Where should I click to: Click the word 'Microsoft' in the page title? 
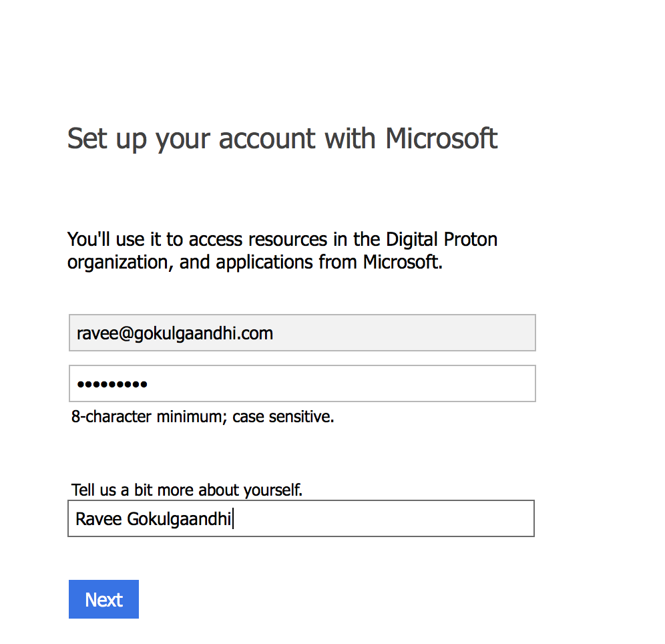pos(441,138)
